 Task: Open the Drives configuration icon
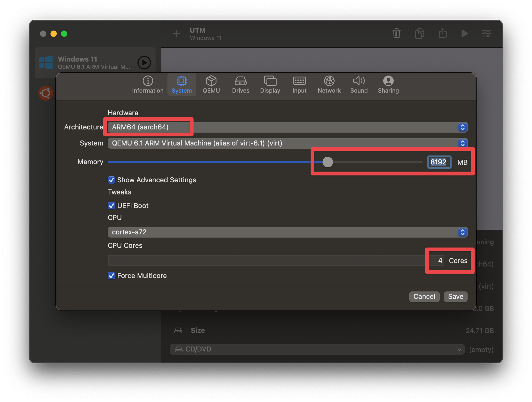(241, 84)
